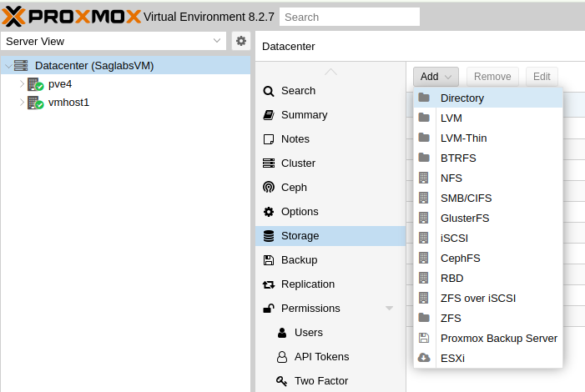The image size is (585, 392).
Task: Click the database icon for Storage
Action: click(269, 236)
